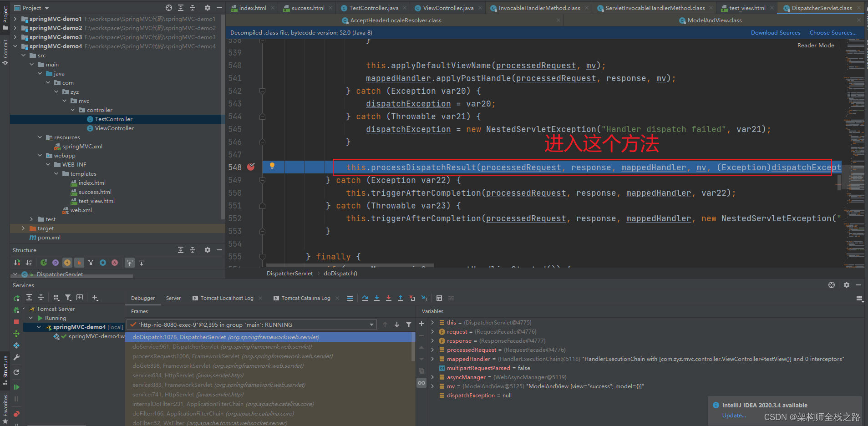Click Step Out debugger icon

coord(401,298)
